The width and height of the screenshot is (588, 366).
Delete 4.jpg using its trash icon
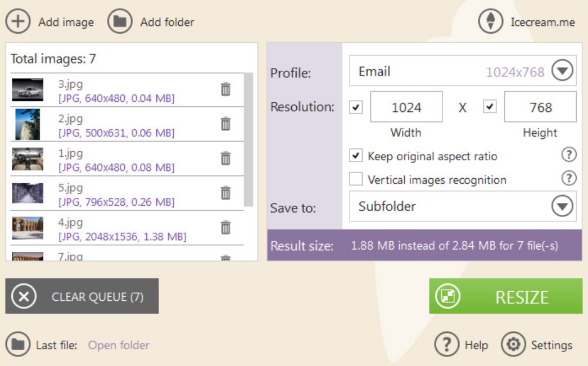point(225,227)
